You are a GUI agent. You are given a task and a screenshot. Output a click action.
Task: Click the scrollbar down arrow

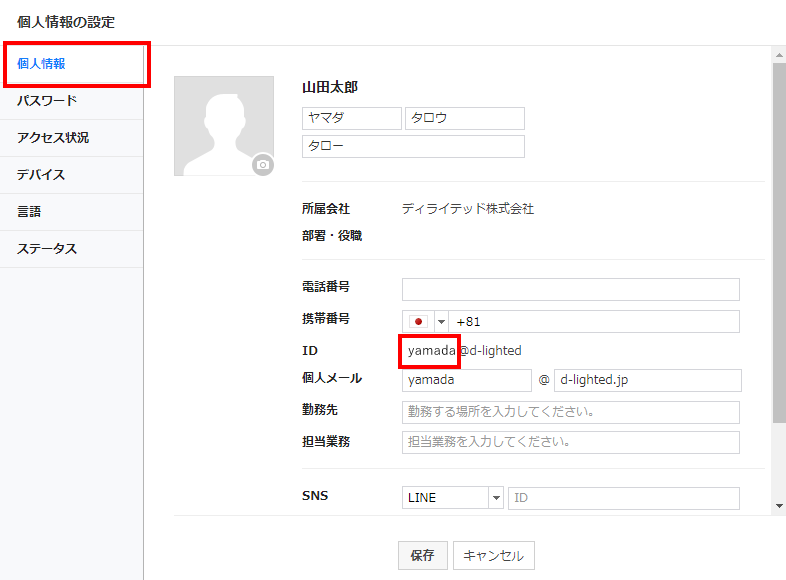[779, 506]
